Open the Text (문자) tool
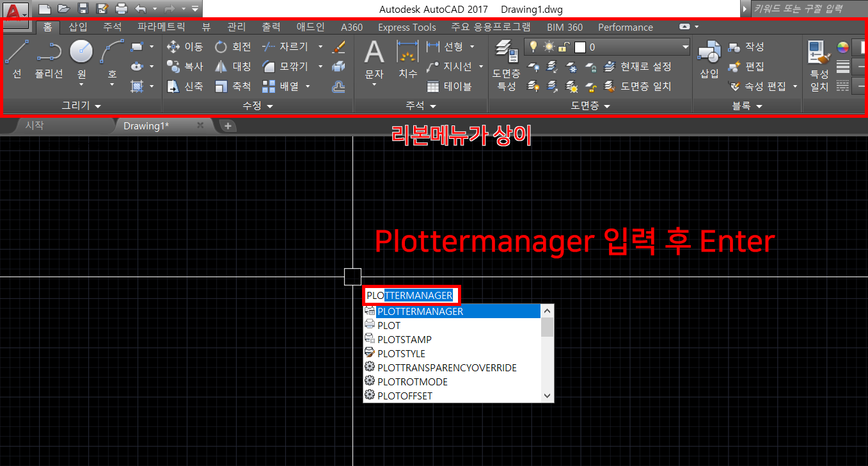This screenshot has height=466, width=868. click(x=374, y=59)
